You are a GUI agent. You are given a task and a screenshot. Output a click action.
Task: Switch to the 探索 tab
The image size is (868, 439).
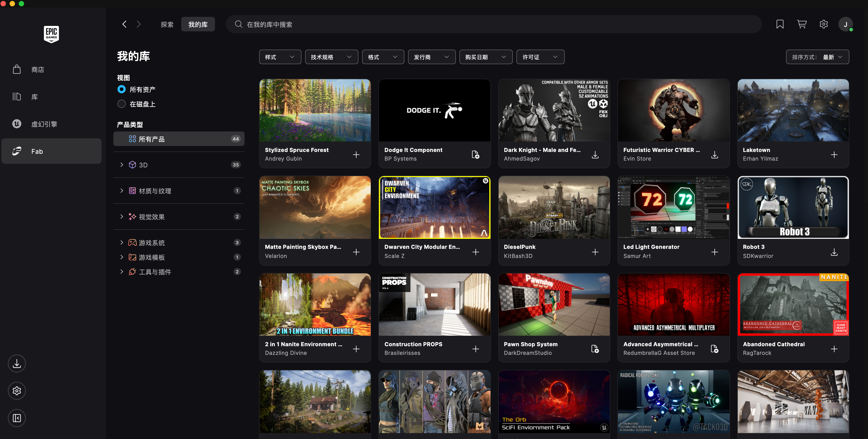167,25
